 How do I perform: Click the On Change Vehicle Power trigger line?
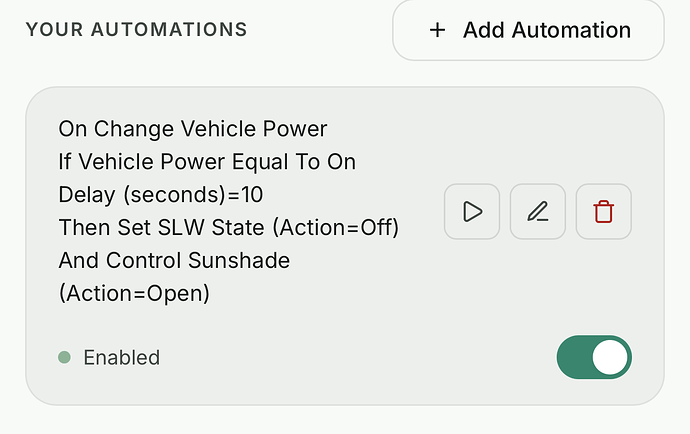coord(193,129)
